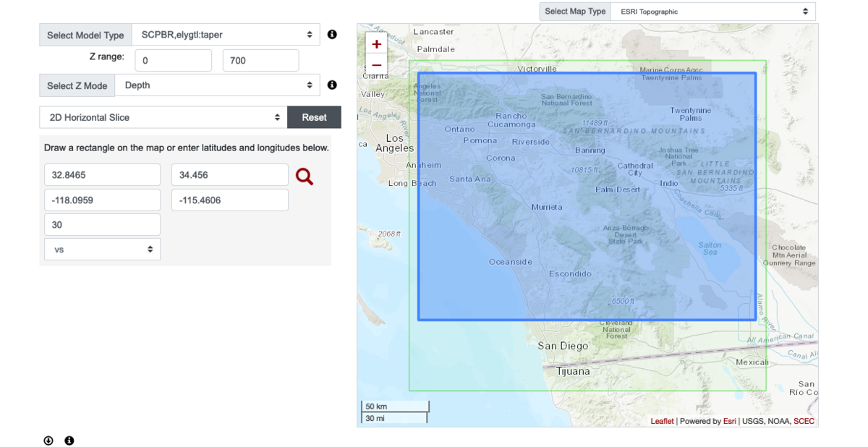
Task: Click the -115.4606 longitude field
Action: point(229,200)
